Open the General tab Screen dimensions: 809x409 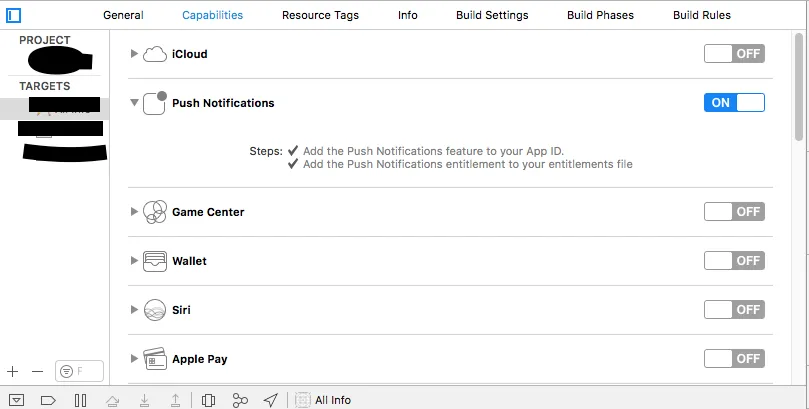[123, 15]
